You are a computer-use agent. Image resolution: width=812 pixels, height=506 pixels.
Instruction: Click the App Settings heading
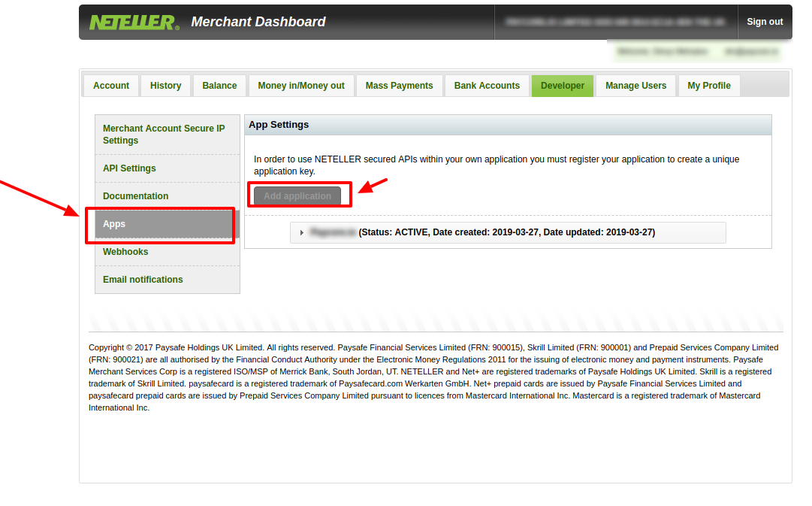click(279, 125)
